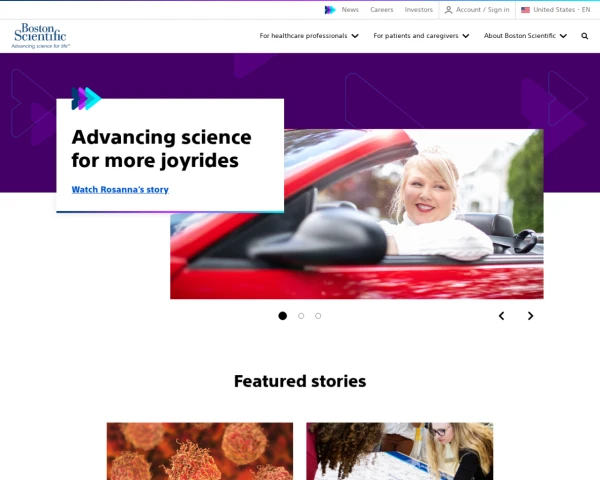The width and height of the screenshot is (600, 480).
Task: Open the featured story with women working
Action: [399, 451]
